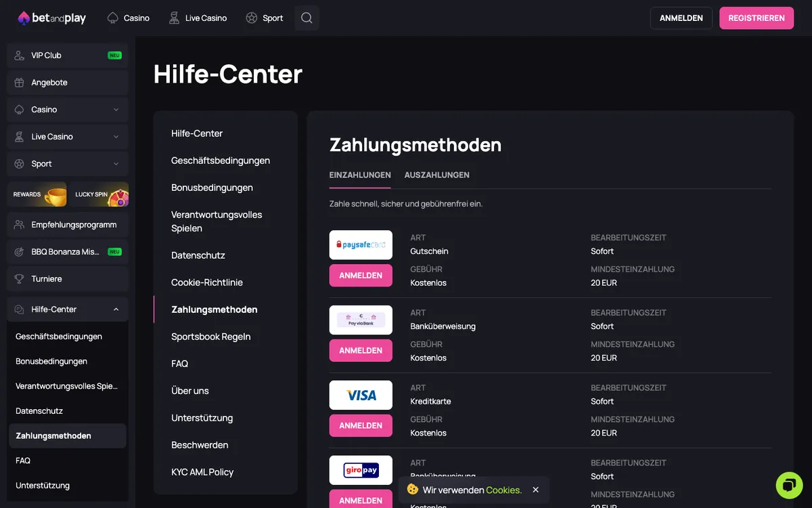Image resolution: width=812 pixels, height=508 pixels.
Task: Open Geschäftsbedingungen in the left sidebar
Action: 59,337
